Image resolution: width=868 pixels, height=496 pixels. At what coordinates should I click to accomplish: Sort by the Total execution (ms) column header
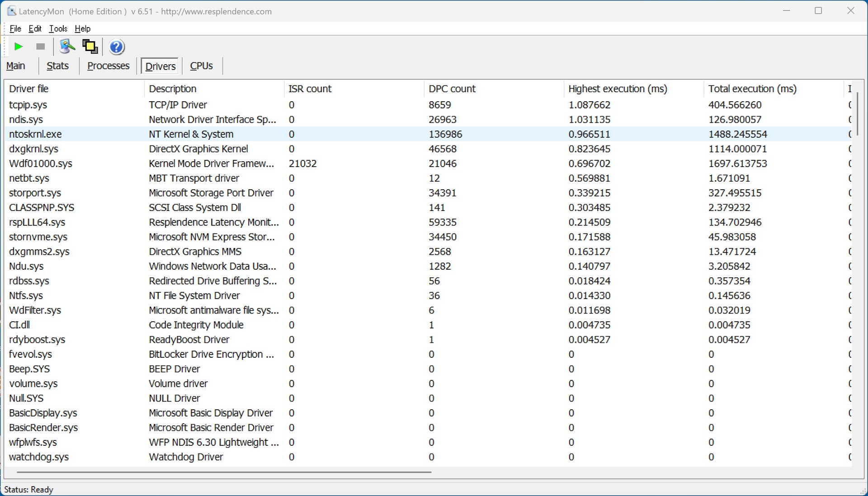(x=752, y=89)
